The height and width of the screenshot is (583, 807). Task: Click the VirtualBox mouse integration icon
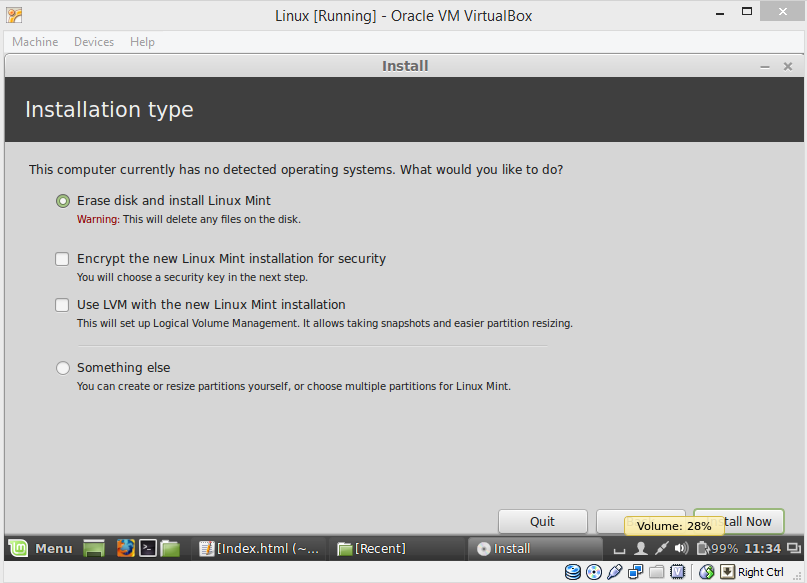(x=707, y=572)
